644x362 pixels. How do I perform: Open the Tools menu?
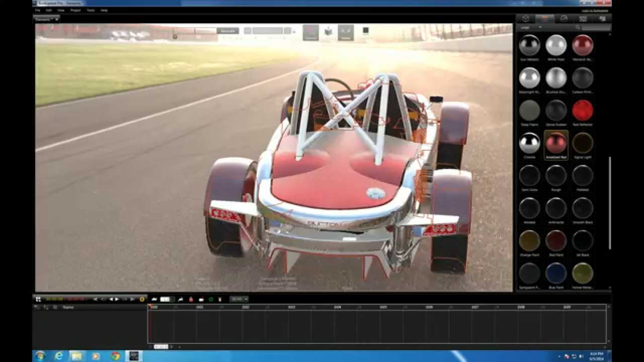coord(91,10)
